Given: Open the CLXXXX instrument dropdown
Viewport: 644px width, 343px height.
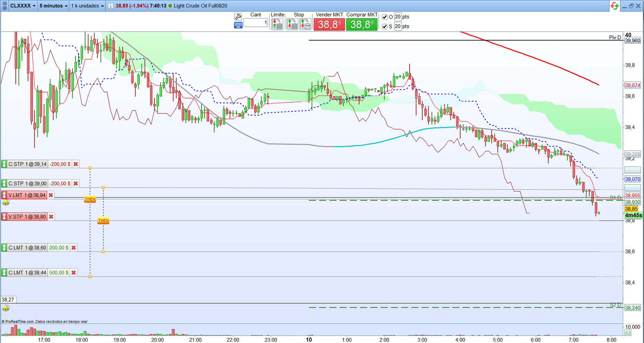Looking at the screenshot, I should (x=23, y=6).
